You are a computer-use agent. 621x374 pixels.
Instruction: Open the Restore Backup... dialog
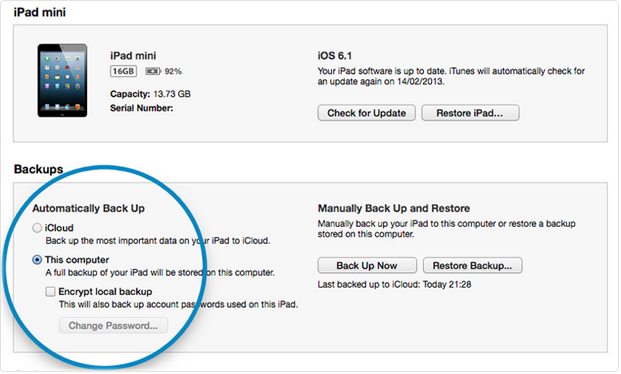(x=472, y=265)
